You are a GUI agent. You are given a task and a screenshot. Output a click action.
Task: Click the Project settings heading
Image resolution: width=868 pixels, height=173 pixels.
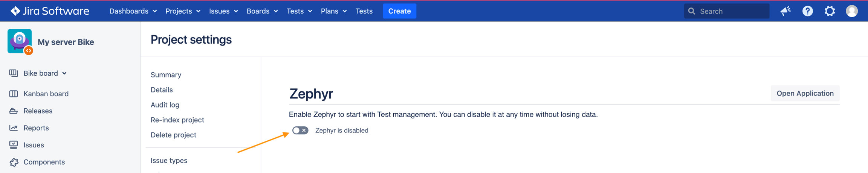point(191,39)
